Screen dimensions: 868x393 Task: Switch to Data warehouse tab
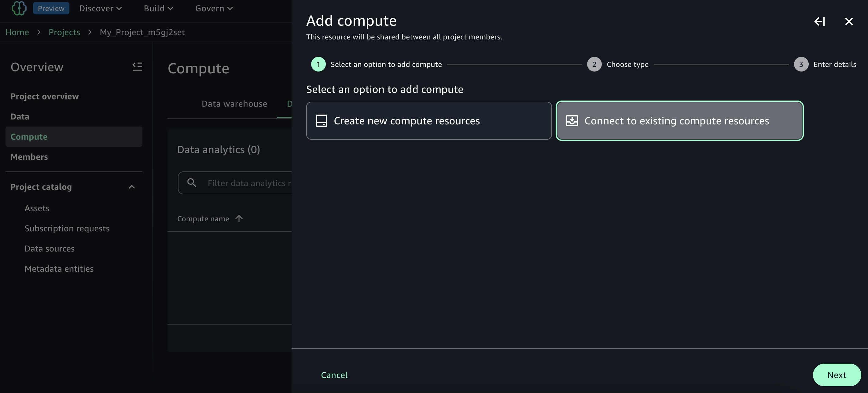[x=234, y=104]
